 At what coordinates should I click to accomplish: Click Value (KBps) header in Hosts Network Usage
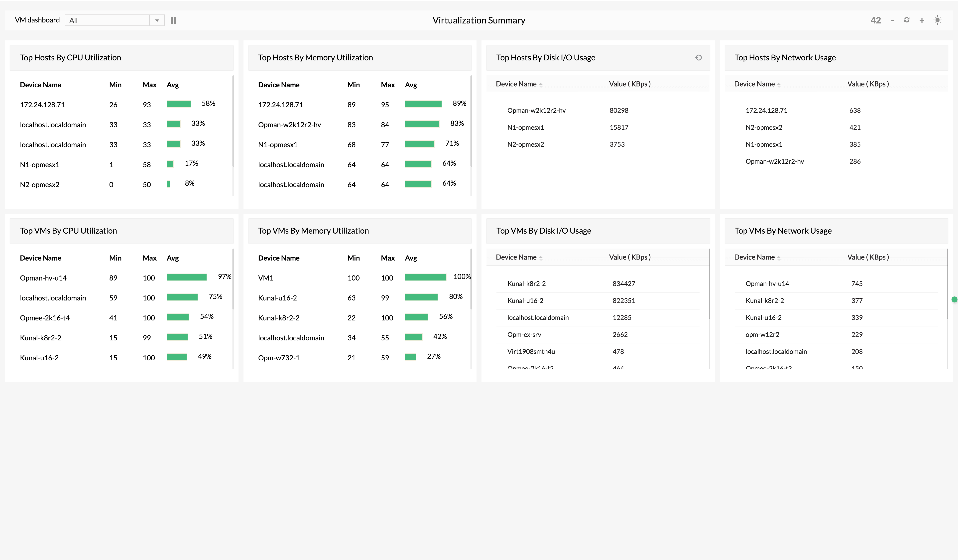[x=868, y=84]
